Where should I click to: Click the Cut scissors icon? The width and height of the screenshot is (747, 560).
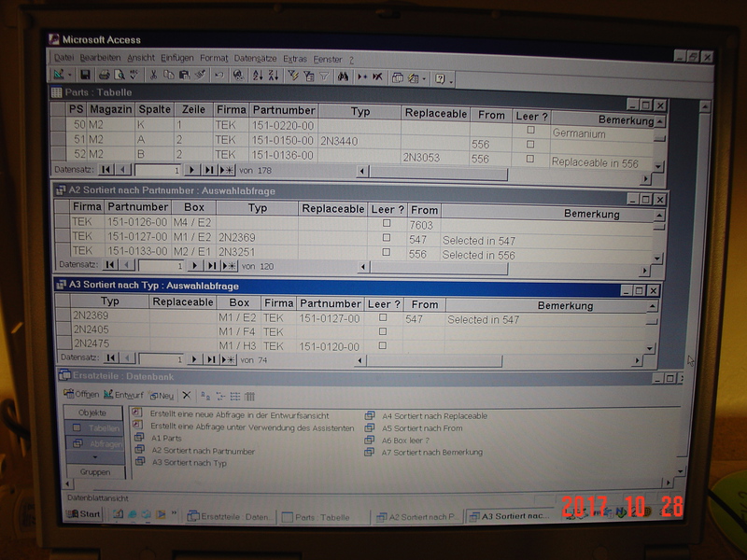(x=152, y=76)
